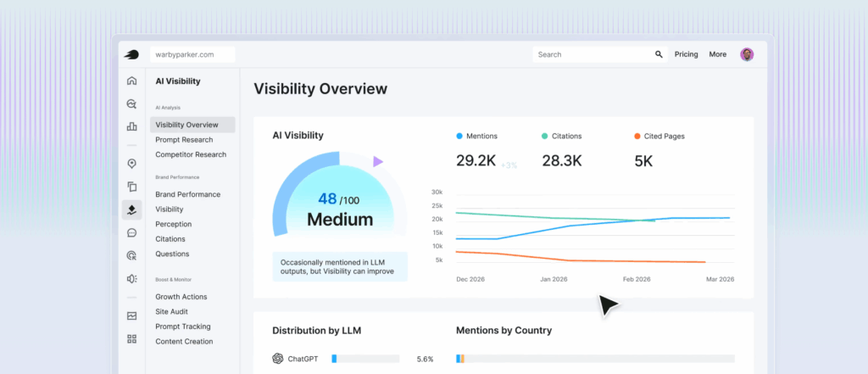The width and height of the screenshot is (868, 374).
Task: Open the bar chart sidebar icon
Action: (131, 126)
